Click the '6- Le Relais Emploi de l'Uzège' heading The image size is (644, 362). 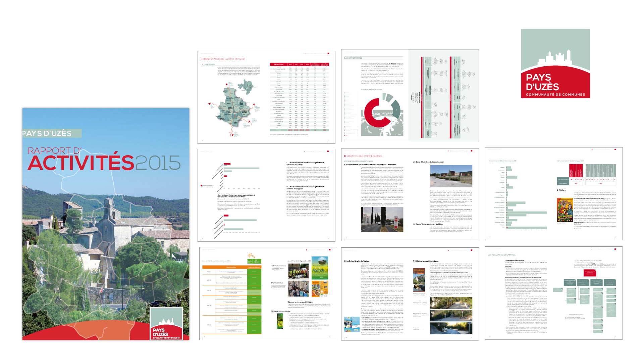[x=356, y=261]
